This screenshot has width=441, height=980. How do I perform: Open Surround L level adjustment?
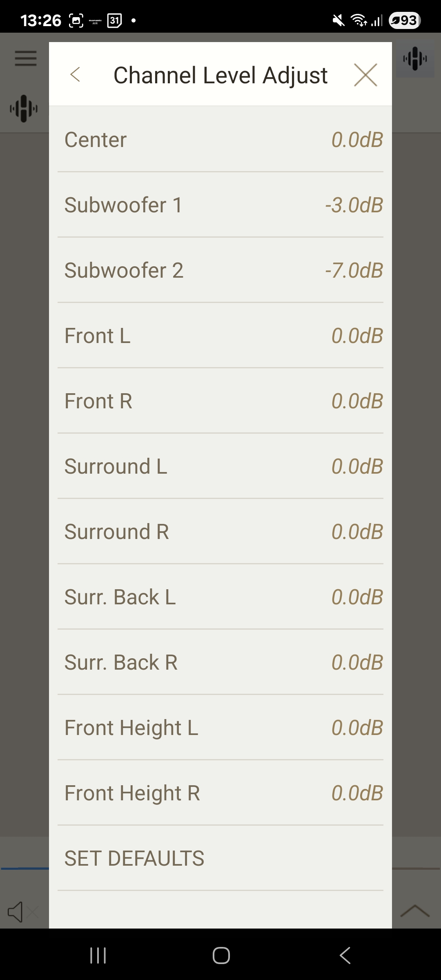[x=220, y=466]
